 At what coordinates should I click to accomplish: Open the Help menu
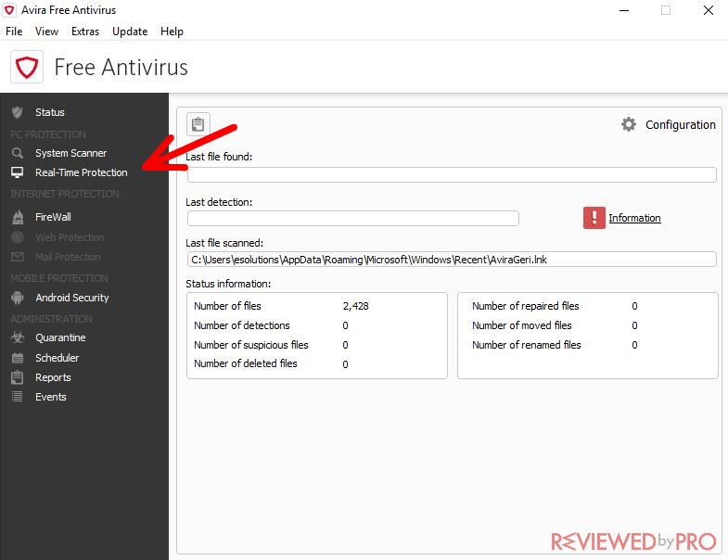[x=172, y=32]
